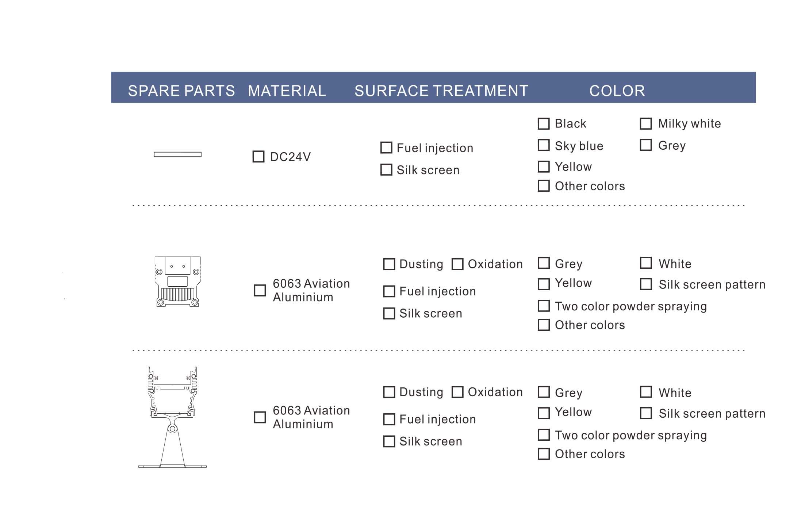805x532 pixels.
Task: Check White color in the bottom row
Action: 646,392
